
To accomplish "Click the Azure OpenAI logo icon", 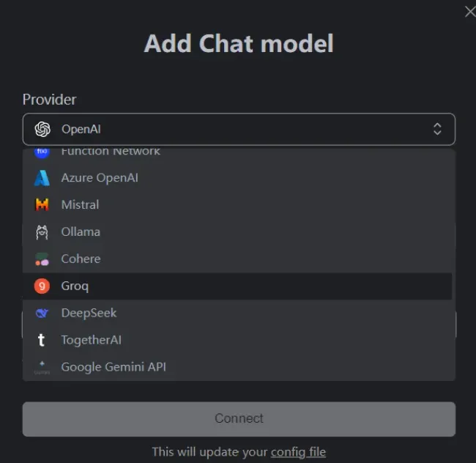I will 42,178.
